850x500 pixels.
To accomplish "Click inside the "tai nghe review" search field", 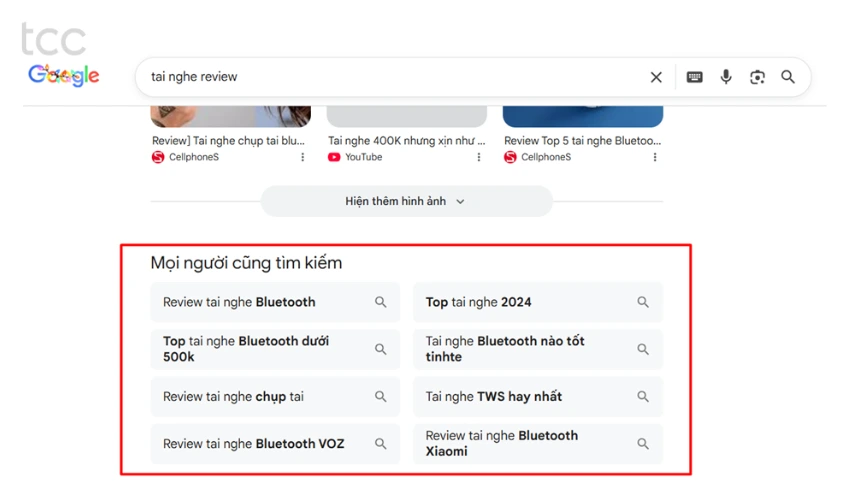I will point(390,77).
